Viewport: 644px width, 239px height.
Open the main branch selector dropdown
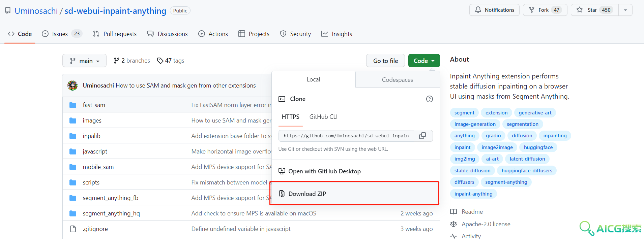[x=84, y=61]
